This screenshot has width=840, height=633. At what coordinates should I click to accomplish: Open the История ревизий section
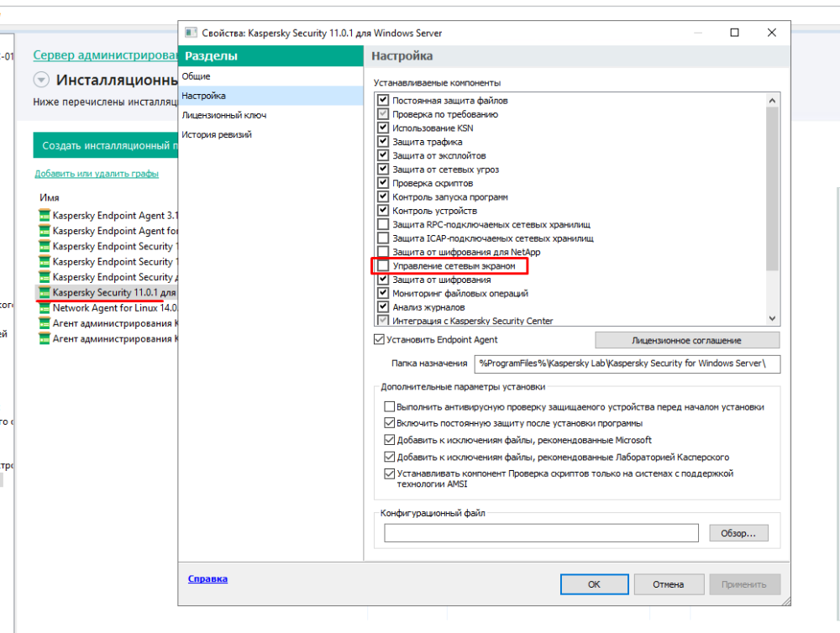[270, 134]
